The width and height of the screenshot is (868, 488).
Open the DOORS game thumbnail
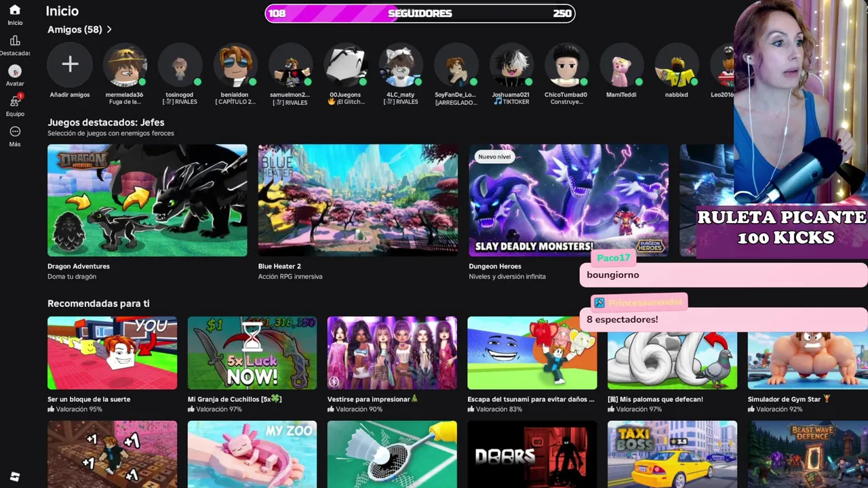pyautogui.click(x=532, y=454)
